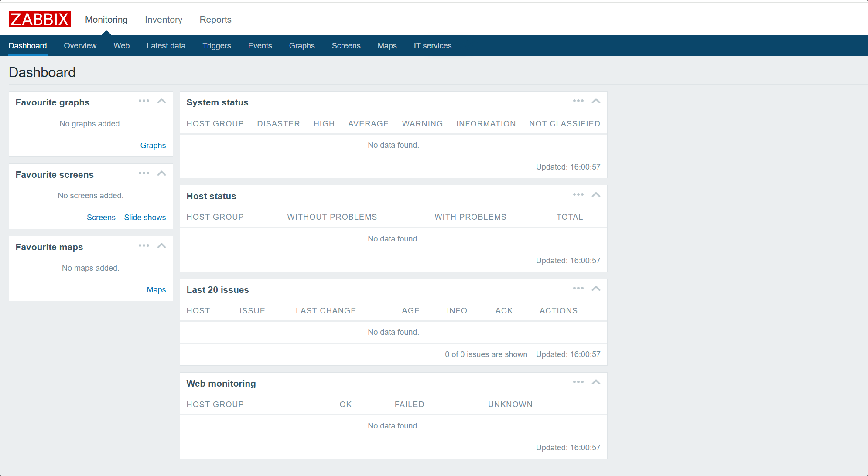
Task: Click the Graphs link in Favourite graphs
Action: [x=153, y=146]
